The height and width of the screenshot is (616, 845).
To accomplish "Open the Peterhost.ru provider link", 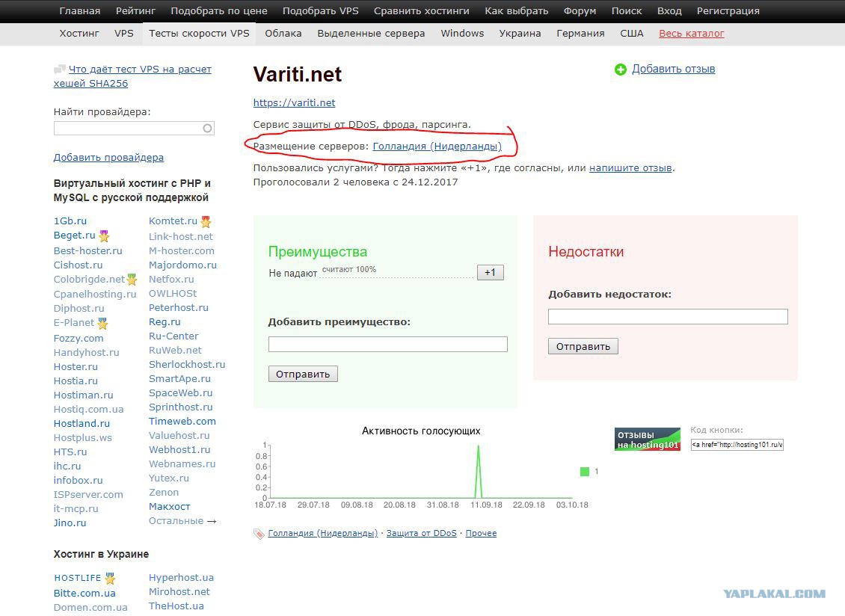I will [179, 308].
